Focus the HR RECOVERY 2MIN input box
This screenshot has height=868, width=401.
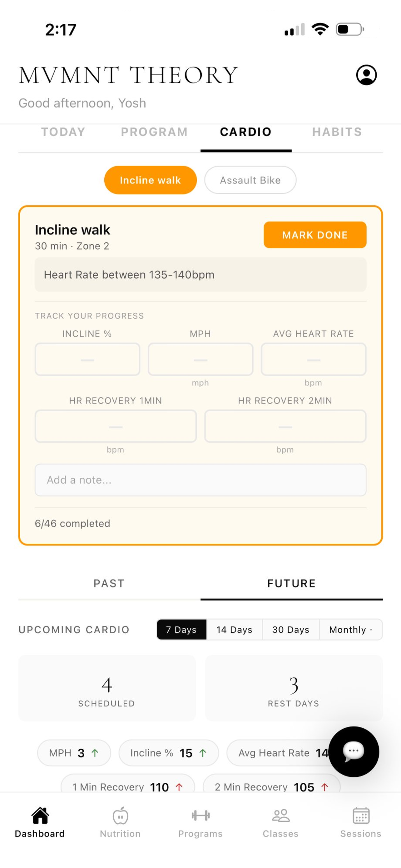[x=285, y=426]
